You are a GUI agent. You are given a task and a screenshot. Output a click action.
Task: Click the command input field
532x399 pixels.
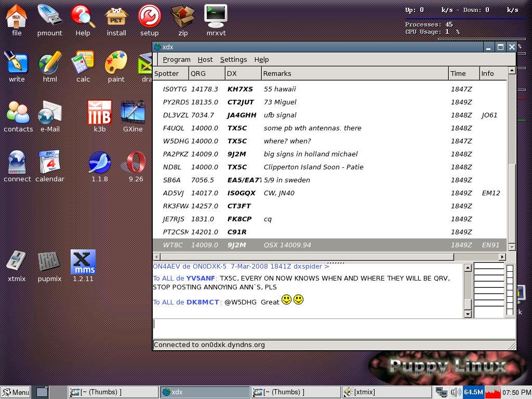click(334, 328)
